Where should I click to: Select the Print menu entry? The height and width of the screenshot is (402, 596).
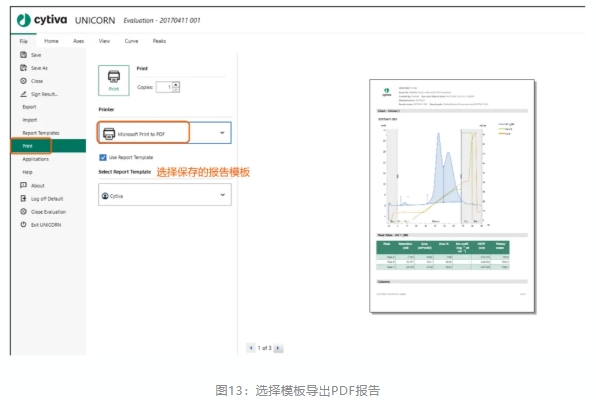49,146
